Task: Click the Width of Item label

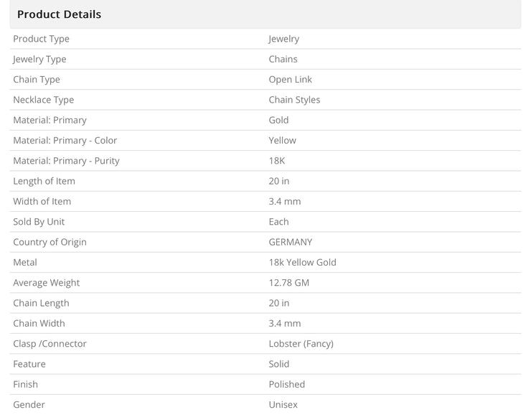Action: pyautogui.click(x=42, y=201)
